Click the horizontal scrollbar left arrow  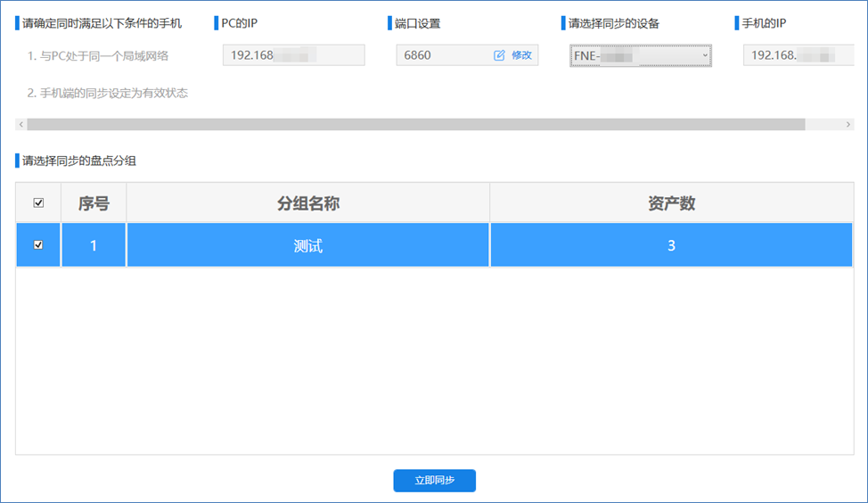point(21,125)
